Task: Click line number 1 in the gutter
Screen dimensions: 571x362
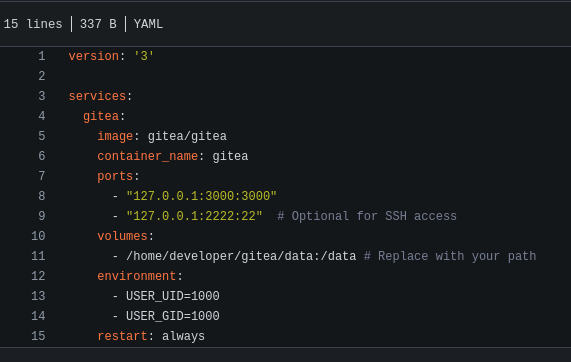Action: point(42,56)
